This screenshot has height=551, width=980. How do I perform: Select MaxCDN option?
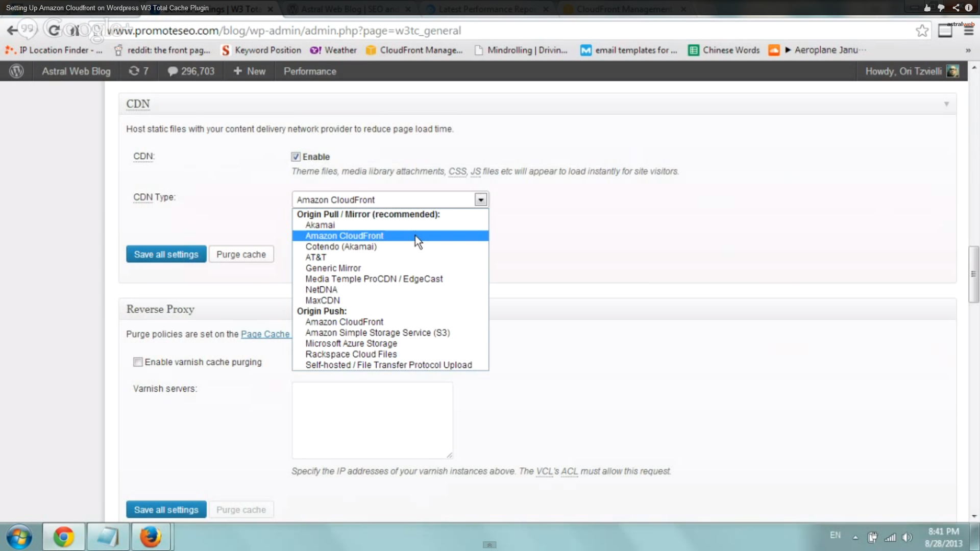(x=390, y=300)
